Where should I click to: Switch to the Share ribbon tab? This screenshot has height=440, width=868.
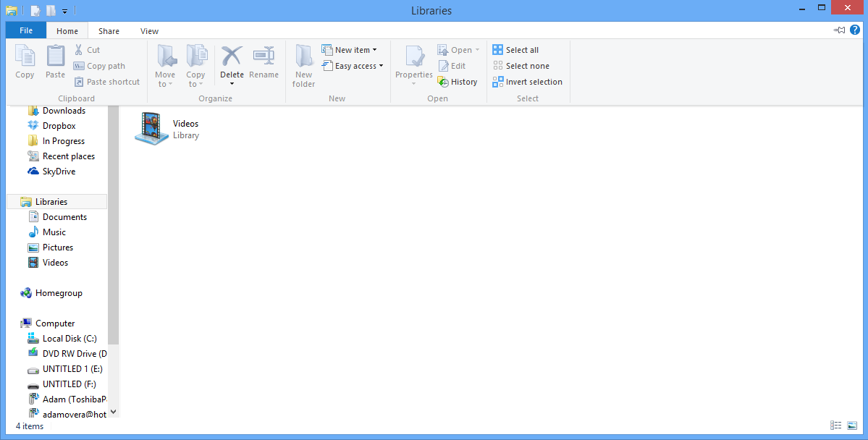pos(109,31)
